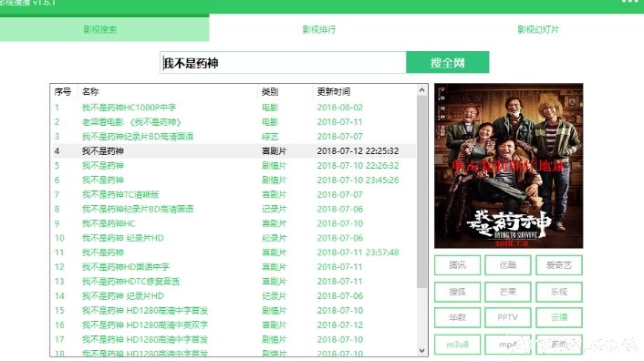
Task: Select the 芒果 source button
Action: tap(508, 292)
